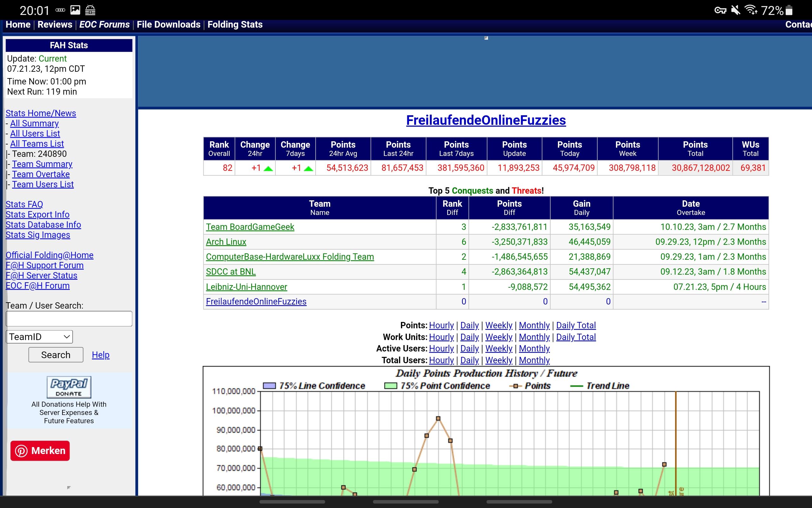This screenshot has width=812, height=508.
Task: Click the Trend Line legend marker
Action: click(x=576, y=386)
